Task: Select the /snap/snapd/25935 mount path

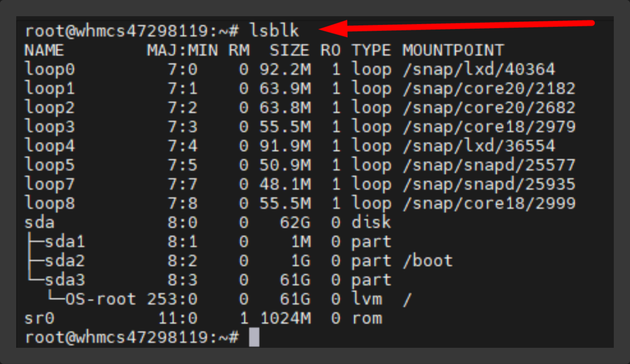Action: pyautogui.click(x=489, y=184)
